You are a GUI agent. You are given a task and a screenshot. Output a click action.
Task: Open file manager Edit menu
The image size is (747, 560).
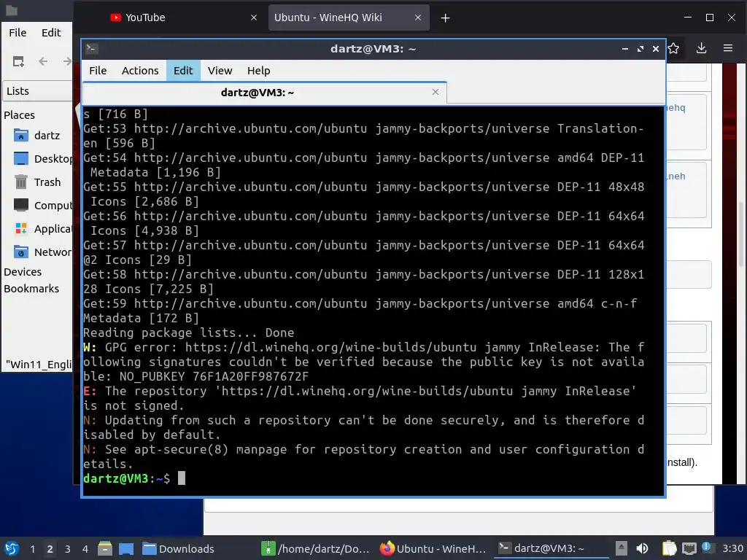coord(51,32)
